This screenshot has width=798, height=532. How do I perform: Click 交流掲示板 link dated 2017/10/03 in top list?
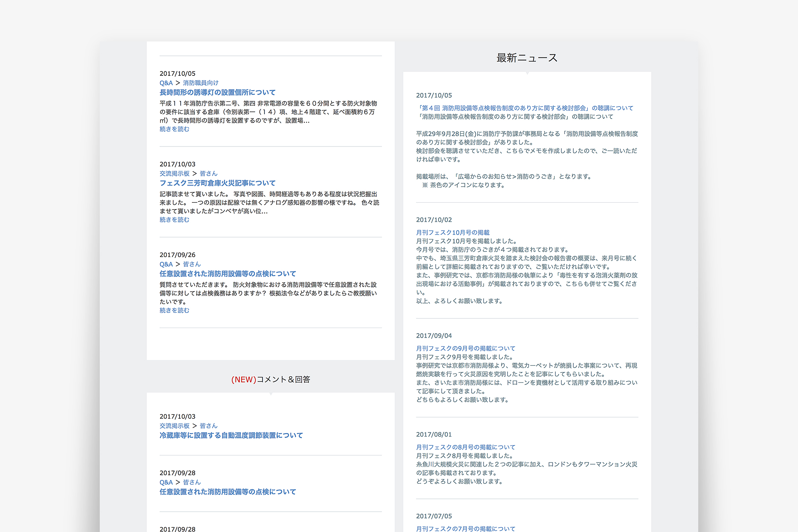point(174,174)
